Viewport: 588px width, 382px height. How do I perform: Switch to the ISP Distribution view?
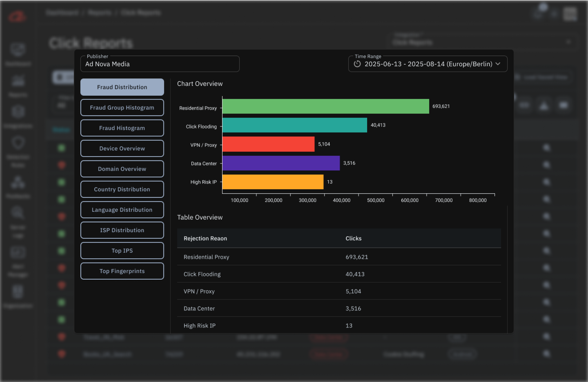click(x=122, y=230)
